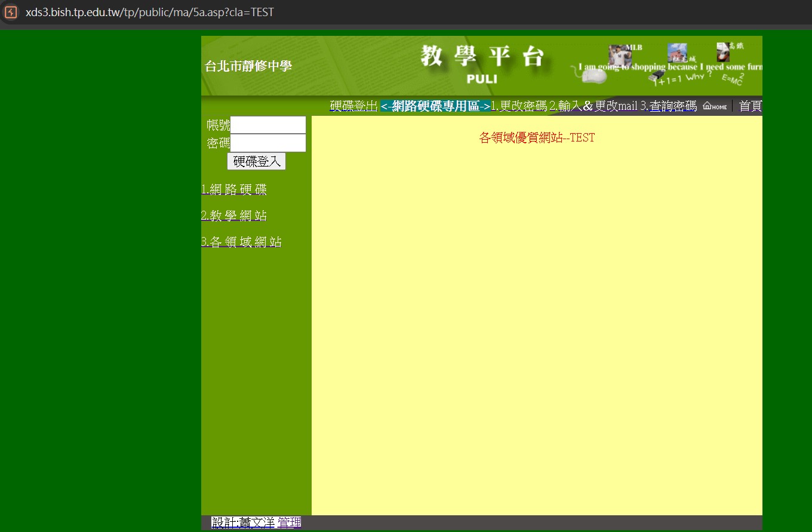Click the MLB thumbnail in banner
Image resolution: width=812 pixels, height=532 pixels.
point(620,56)
